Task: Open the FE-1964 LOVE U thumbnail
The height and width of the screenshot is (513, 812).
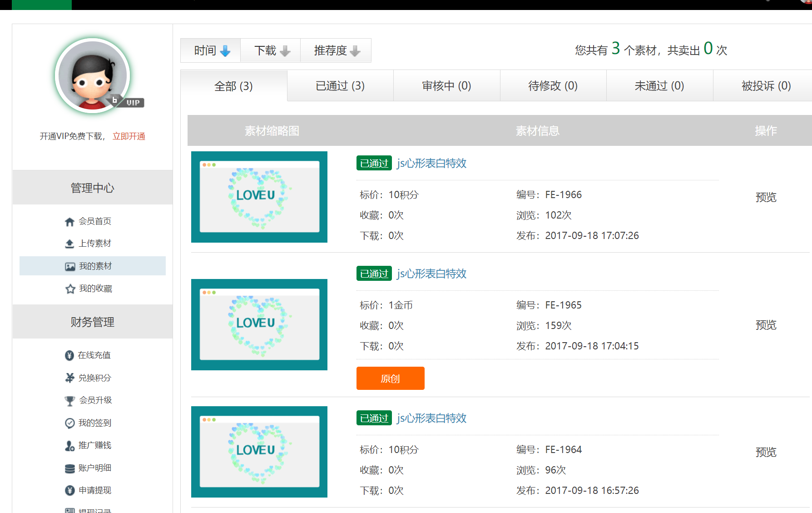Action: click(259, 452)
